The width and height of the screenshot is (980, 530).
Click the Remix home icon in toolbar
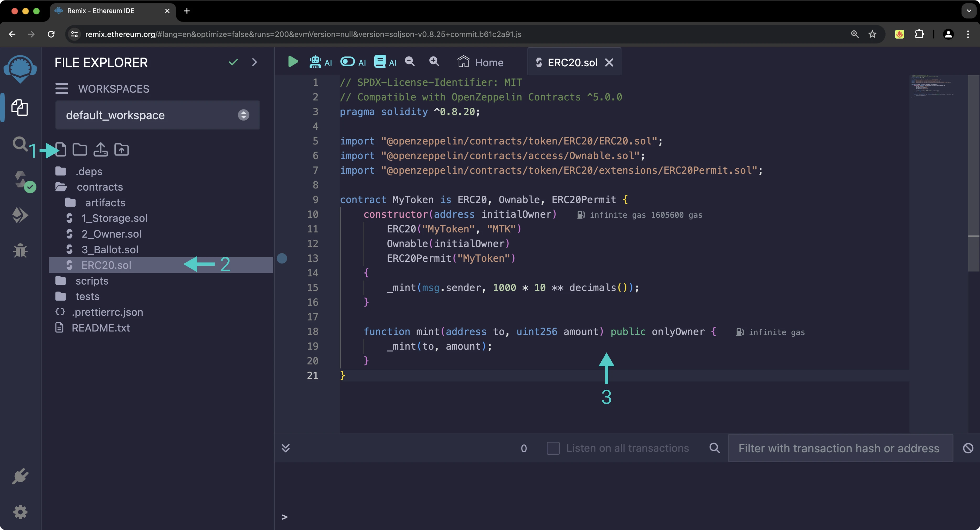463,61
